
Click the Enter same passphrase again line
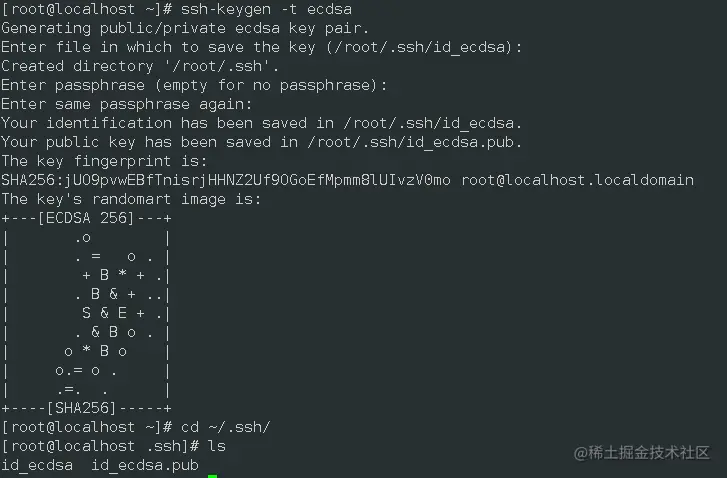[x=127, y=104]
